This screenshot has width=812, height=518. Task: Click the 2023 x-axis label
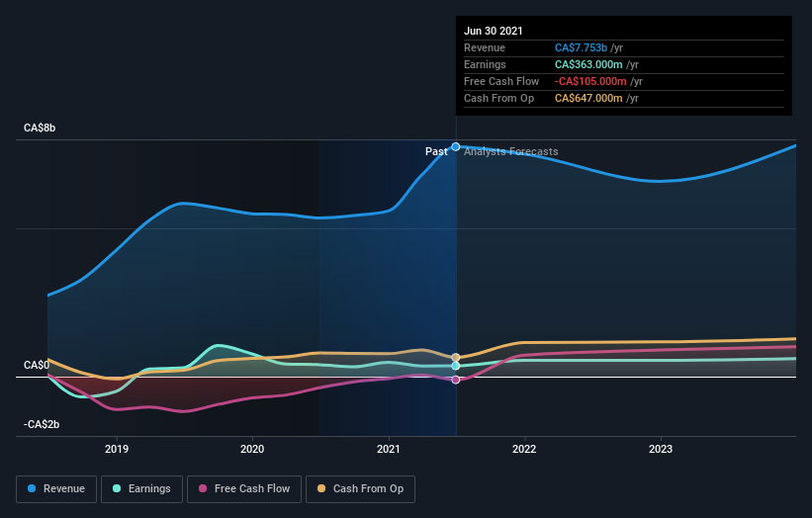[661, 449]
